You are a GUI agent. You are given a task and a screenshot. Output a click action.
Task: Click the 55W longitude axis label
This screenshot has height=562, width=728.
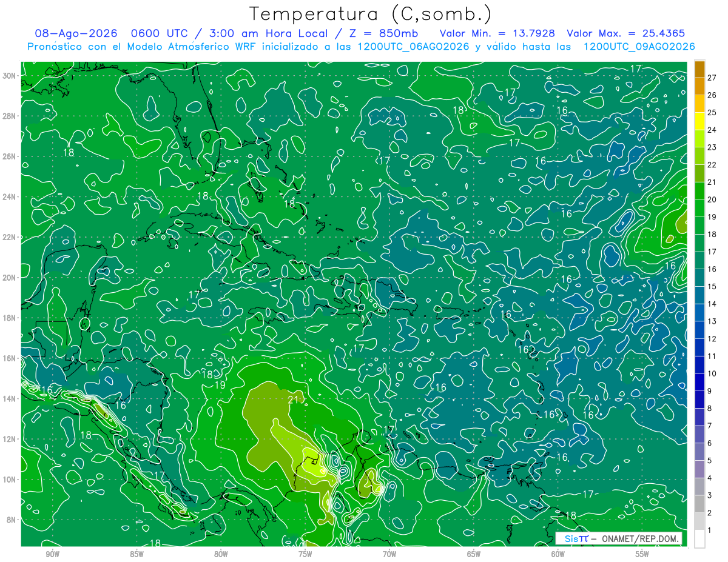point(642,554)
